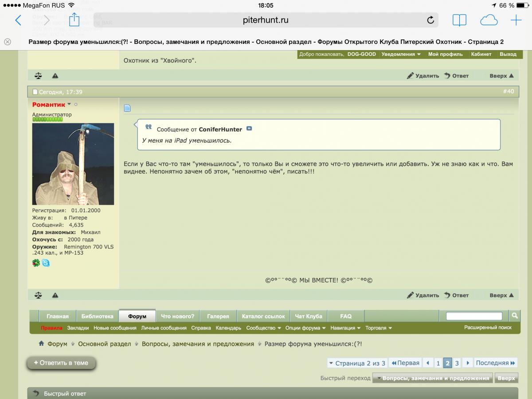View quoted post from ConiferHunter
The height and width of the screenshot is (399, 532).
click(x=249, y=129)
